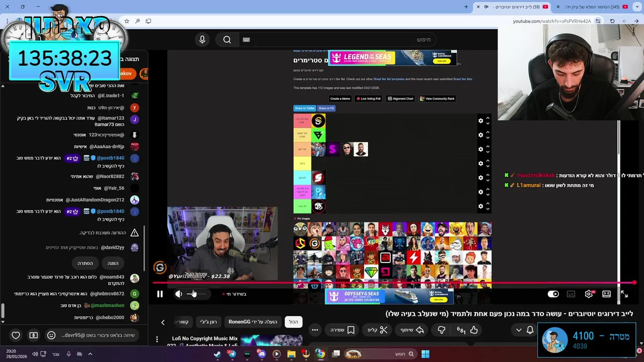644x362 pixels.
Task: Open options for the Lofi Music Mix video
Action: 157,339
